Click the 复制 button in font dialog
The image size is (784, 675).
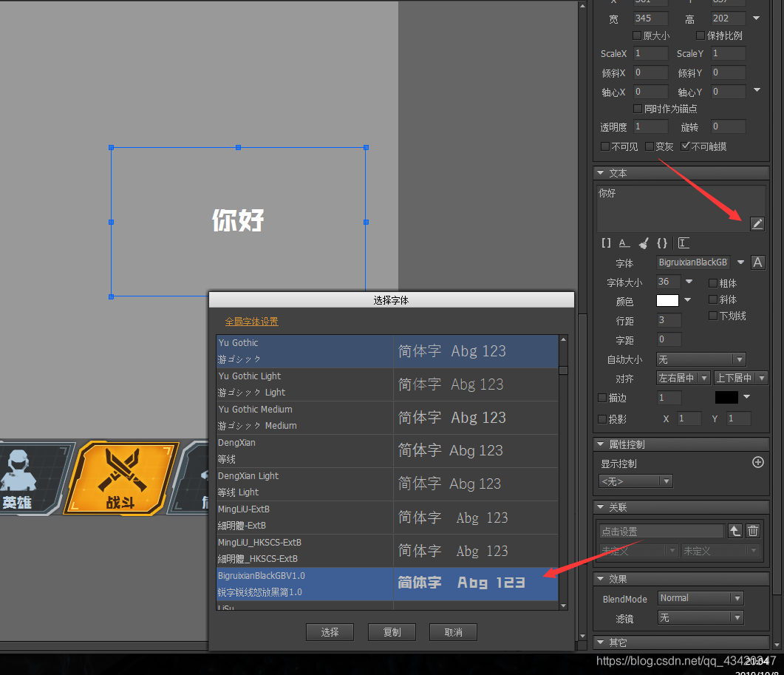[x=392, y=632]
